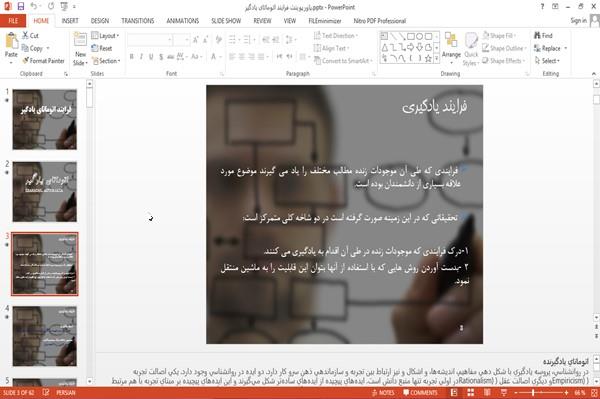Increase the font size
Image resolution: width=600 pixels, height=399 pixels.
click(196, 40)
